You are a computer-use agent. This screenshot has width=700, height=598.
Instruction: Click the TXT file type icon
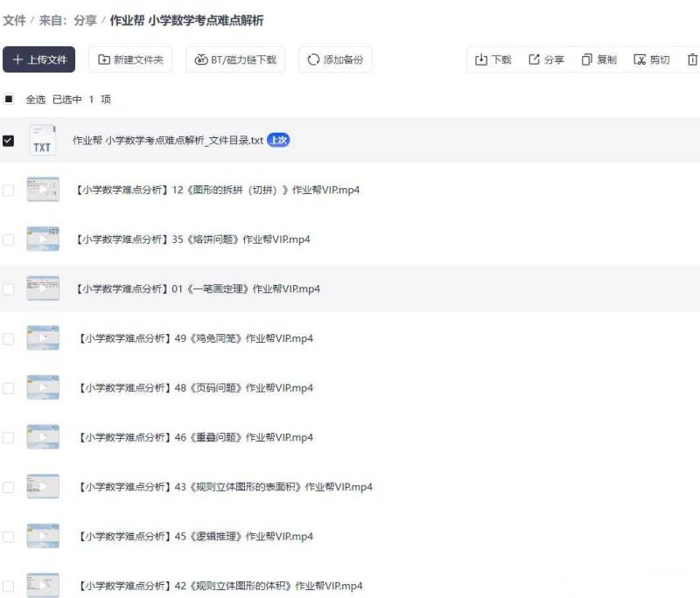41,139
